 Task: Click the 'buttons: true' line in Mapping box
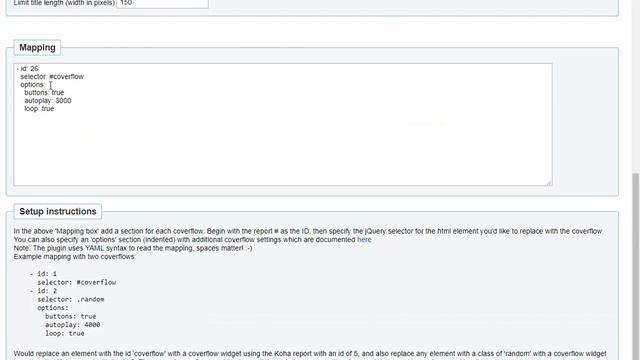click(44, 93)
